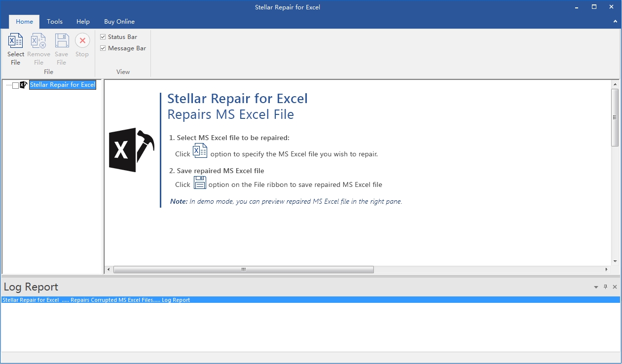This screenshot has height=364, width=622.
Task: Uncheck the Status Bar checkbox
Action: click(103, 37)
